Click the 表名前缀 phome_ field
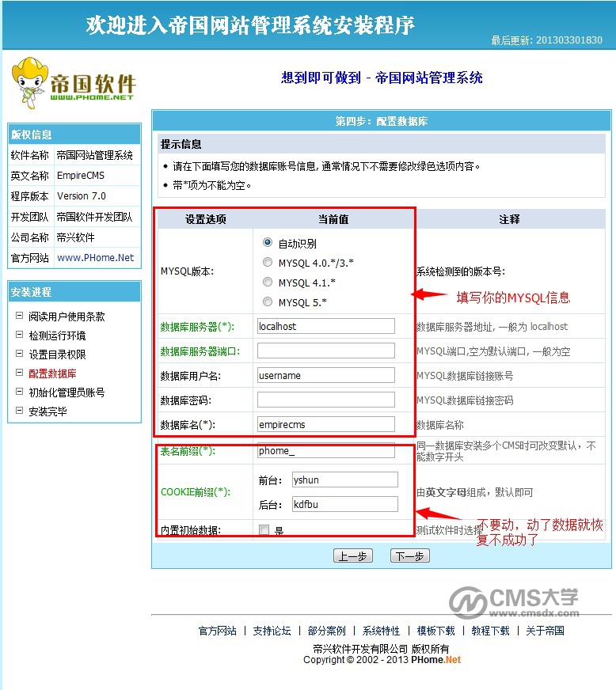 [x=326, y=450]
